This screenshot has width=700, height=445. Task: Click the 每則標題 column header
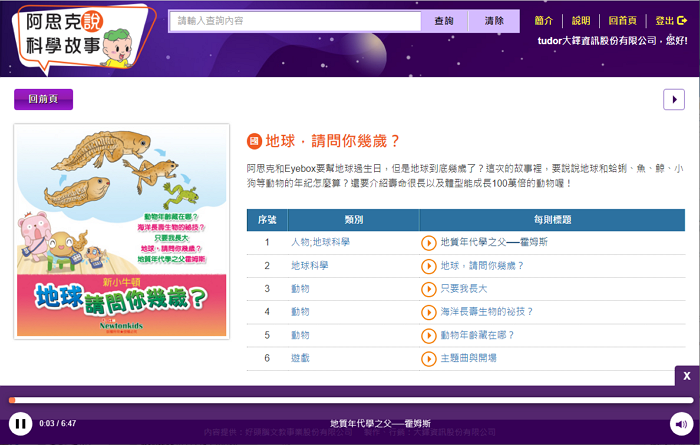click(552, 220)
